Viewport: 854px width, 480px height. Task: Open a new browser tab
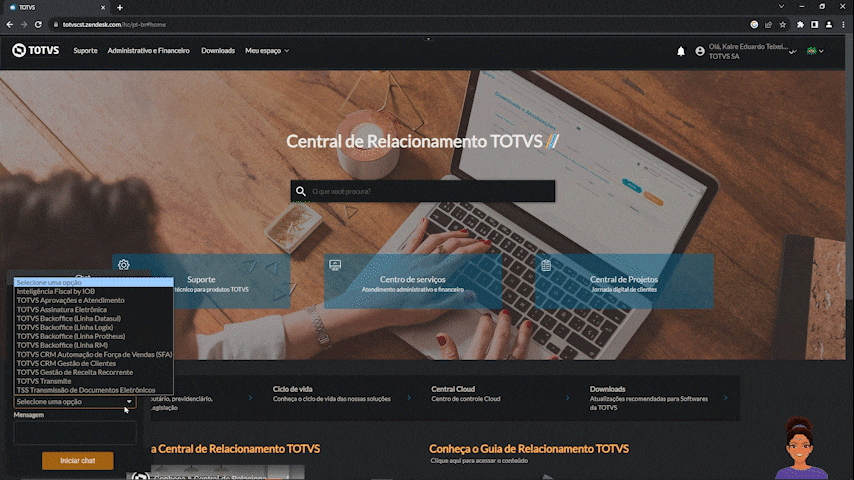point(120,8)
